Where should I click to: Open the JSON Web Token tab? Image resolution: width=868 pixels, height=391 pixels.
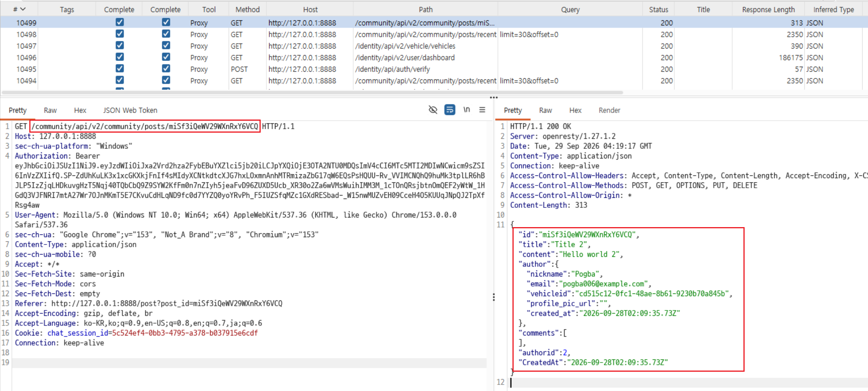(130, 110)
